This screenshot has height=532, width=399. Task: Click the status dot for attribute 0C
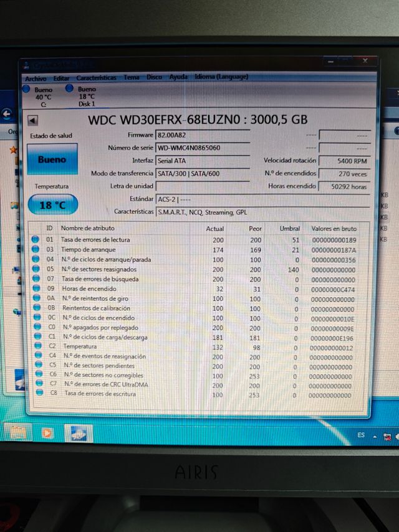click(x=37, y=318)
